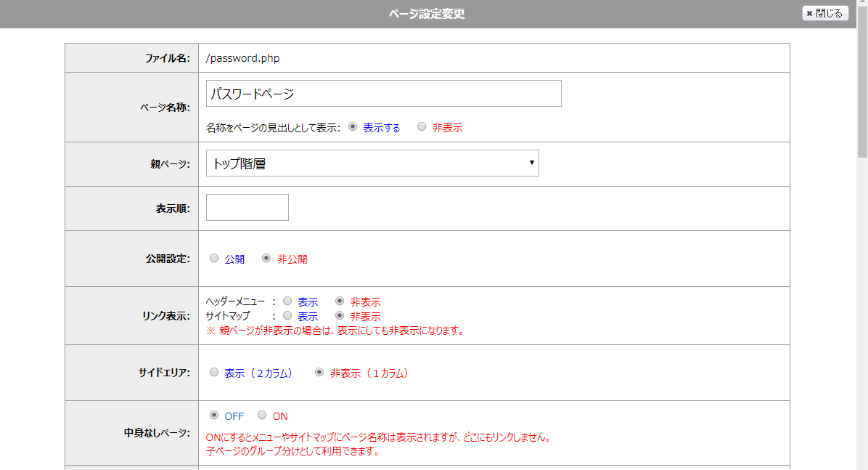
Task: Click the 表示順 input field
Action: coord(247,208)
